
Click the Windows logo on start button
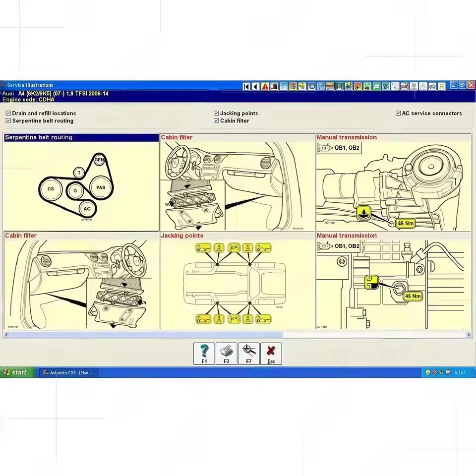[x=6, y=372]
